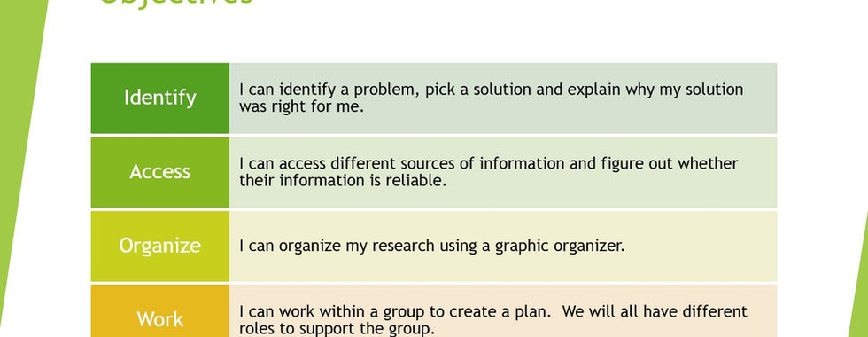Select the dark green Identify label box

pos(160,98)
